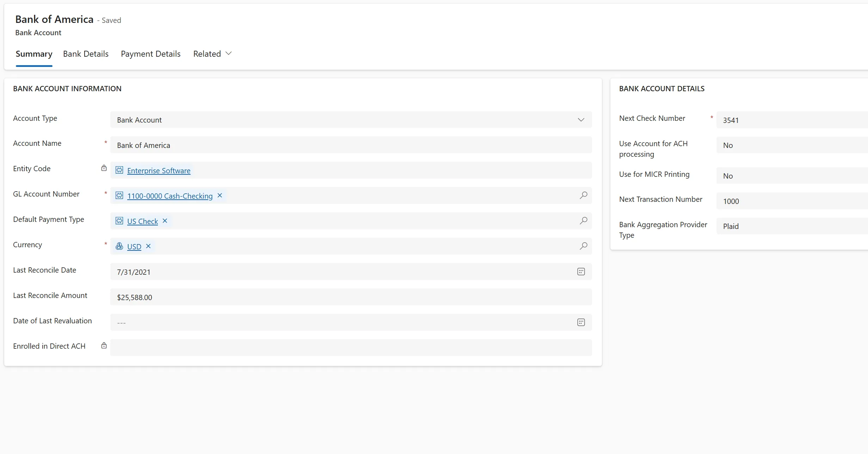Screen dimensions: 868x454
Task: Open the Last Reconcile Date calendar picker
Action: tap(581, 272)
